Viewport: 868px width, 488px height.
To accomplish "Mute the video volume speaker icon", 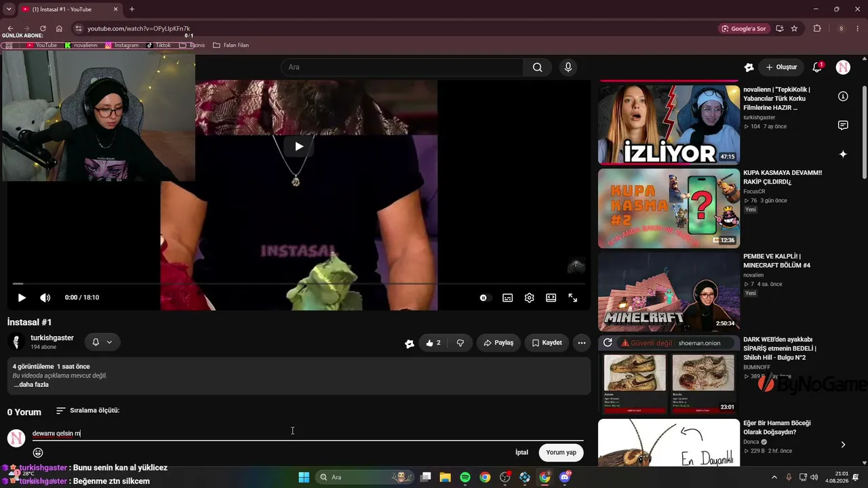I will pos(45,298).
